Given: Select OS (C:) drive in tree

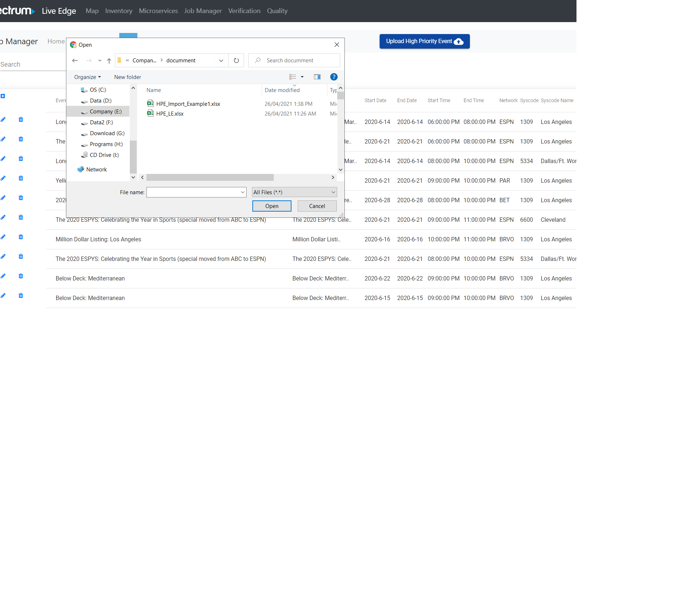Looking at the screenshot, I should tap(98, 90).
